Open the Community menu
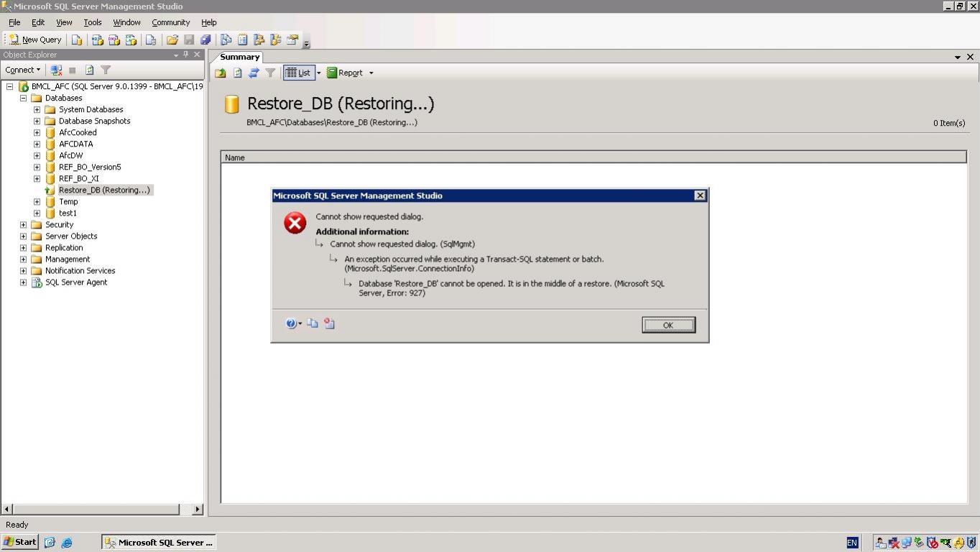The height and width of the screenshot is (552, 980). tap(170, 22)
